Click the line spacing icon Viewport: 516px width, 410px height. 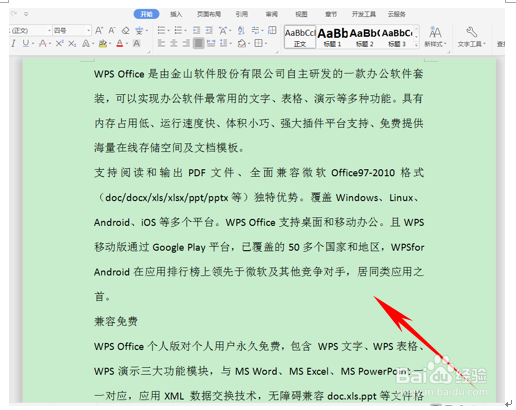tap(223, 43)
